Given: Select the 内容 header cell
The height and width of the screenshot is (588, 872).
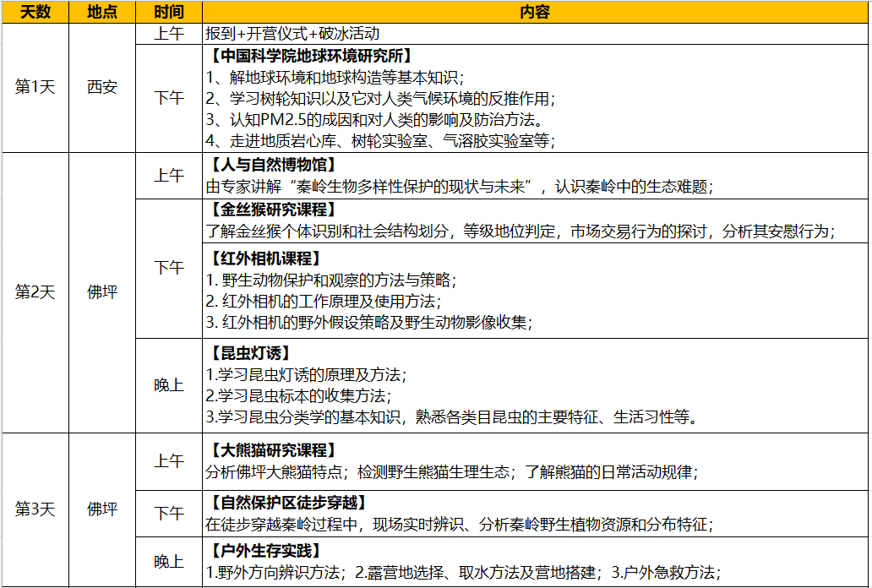Looking at the screenshot, I should 535,12.
